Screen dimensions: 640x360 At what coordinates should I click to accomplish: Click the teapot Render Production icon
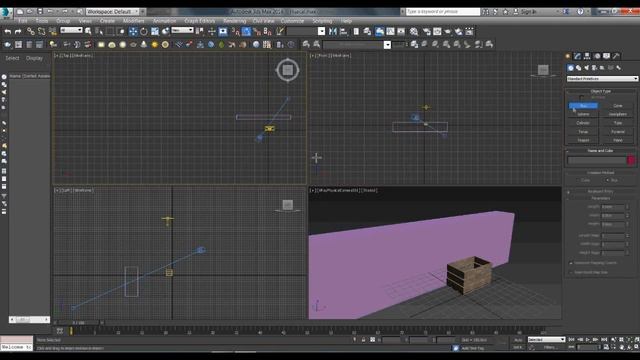click(458, 31)
